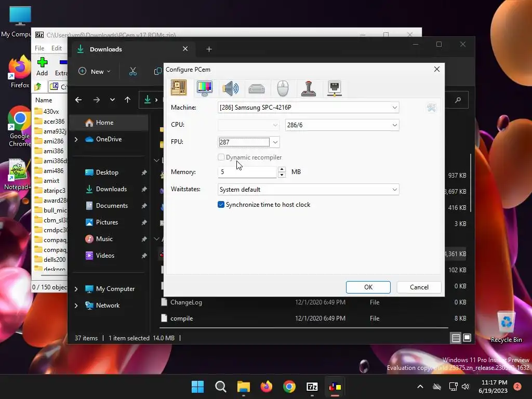Select the compile file
Image resolution: width=532 pixels, height=399 pixels.
pyautogui.click(x=181, y=318)
